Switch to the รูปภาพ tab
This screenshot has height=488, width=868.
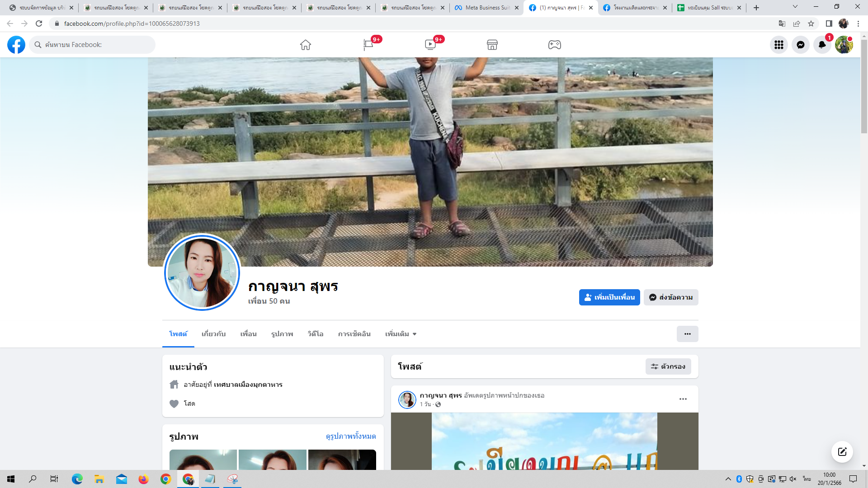282,334
